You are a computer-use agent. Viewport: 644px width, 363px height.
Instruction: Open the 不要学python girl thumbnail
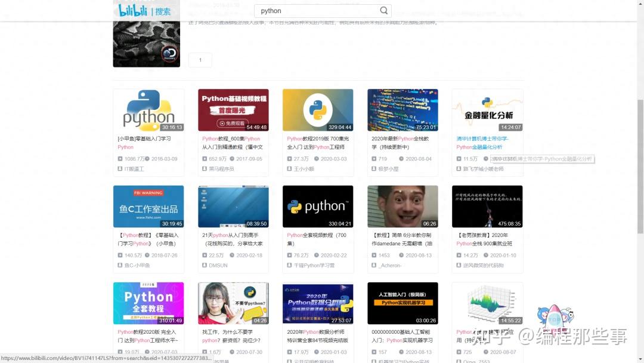pos(233,303)
